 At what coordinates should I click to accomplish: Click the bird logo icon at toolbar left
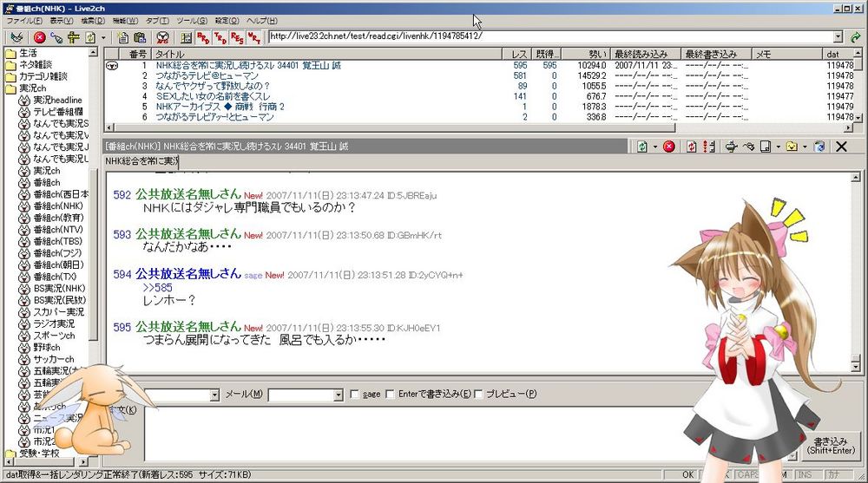[x=16, y=37]
